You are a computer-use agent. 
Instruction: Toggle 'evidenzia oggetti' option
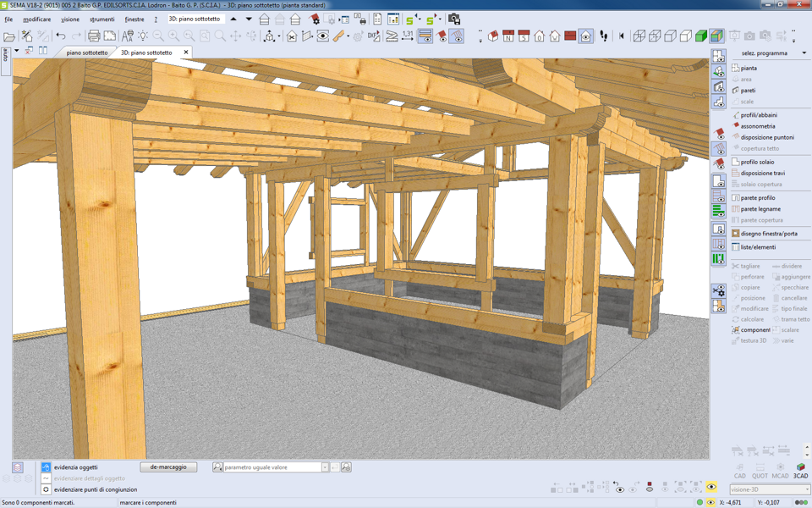tap(46, 467)
